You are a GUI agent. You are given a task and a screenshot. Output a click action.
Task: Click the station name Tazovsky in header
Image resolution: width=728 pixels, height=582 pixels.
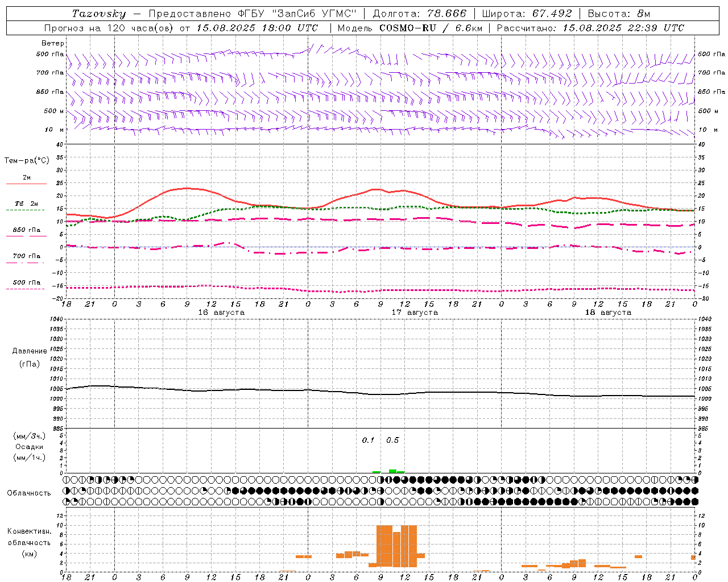point(99,14)
